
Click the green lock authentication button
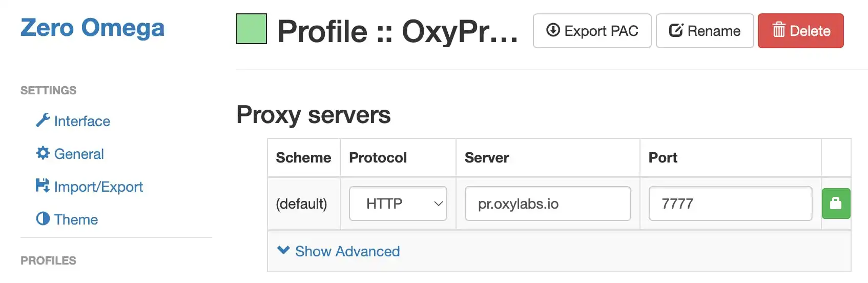click(836, 204)
